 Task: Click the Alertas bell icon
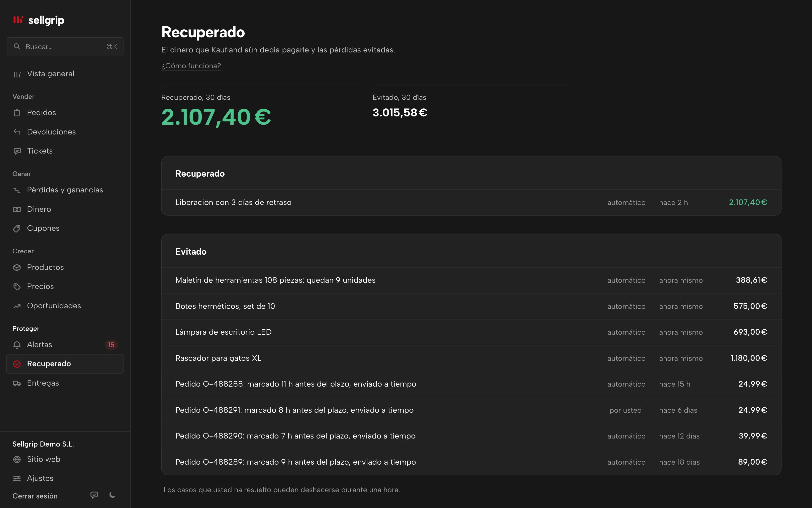pyautogui.click(x=17, y=345)
